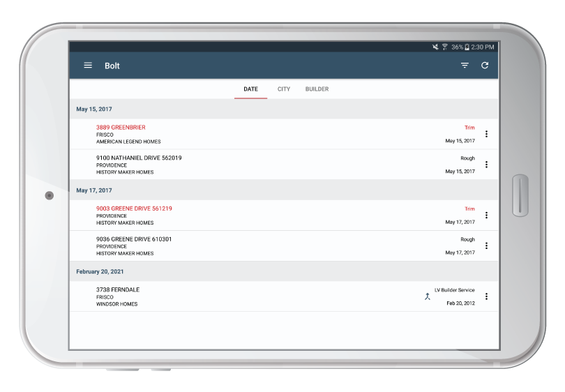This screenshot has height=392, width=565.
Task: Select the Date tab
Action: (x=251, y=89)
